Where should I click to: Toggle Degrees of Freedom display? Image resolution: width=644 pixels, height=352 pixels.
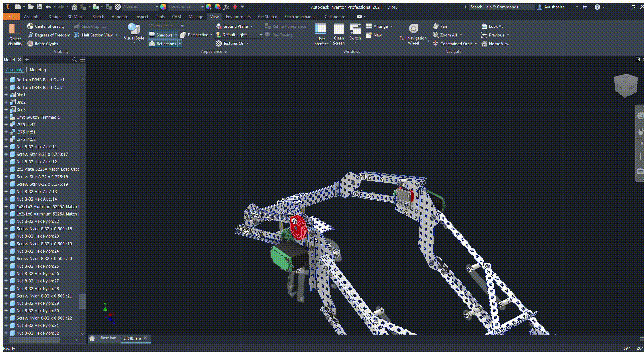pos(49,35)
